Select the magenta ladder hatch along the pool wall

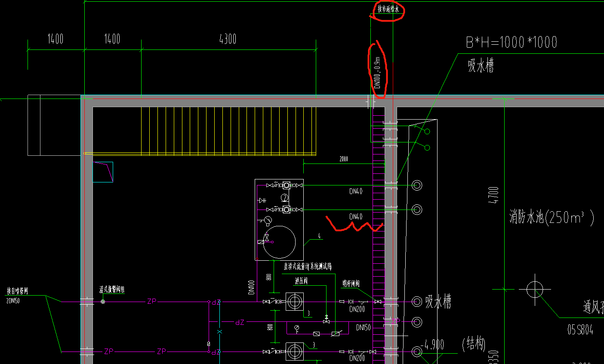tap(379, 234)
